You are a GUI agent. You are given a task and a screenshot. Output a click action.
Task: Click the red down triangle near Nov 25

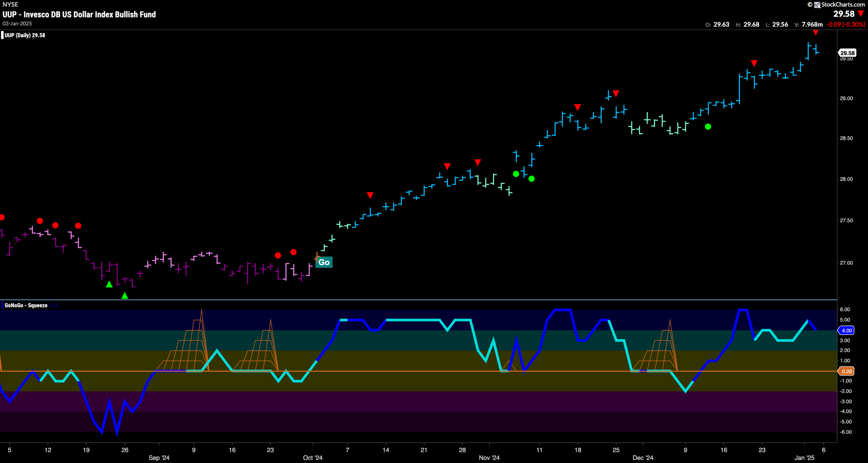(x=616, y=93)
